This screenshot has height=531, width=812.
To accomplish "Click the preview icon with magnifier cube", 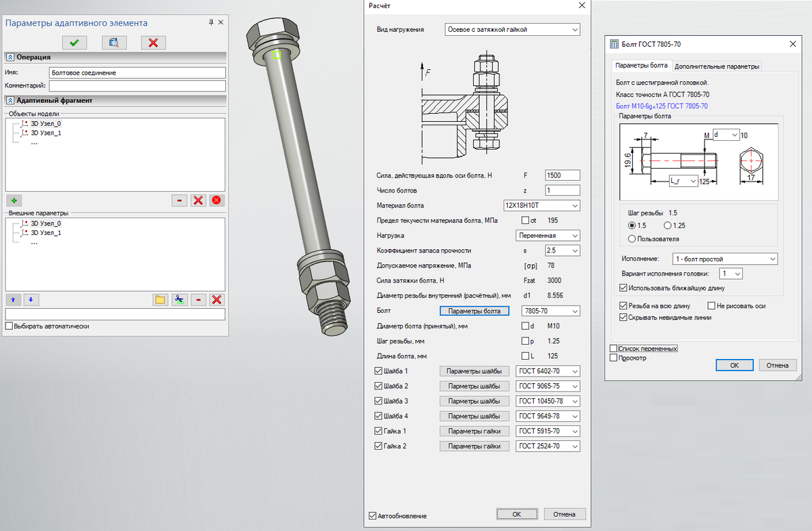I will click(x=114, y=43).
